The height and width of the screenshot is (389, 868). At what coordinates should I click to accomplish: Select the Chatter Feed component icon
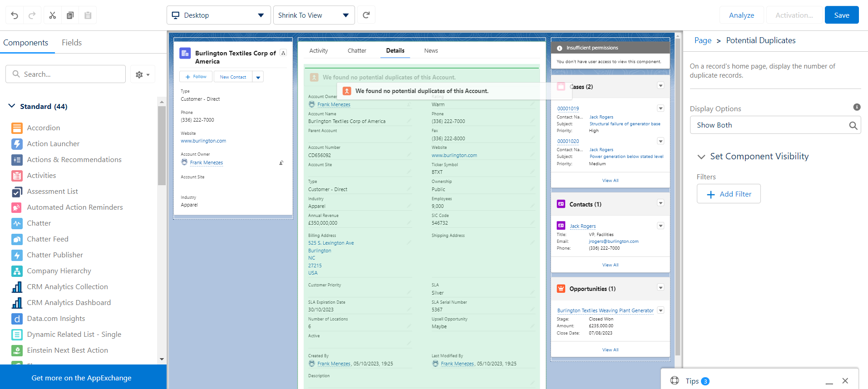[17, 239]
